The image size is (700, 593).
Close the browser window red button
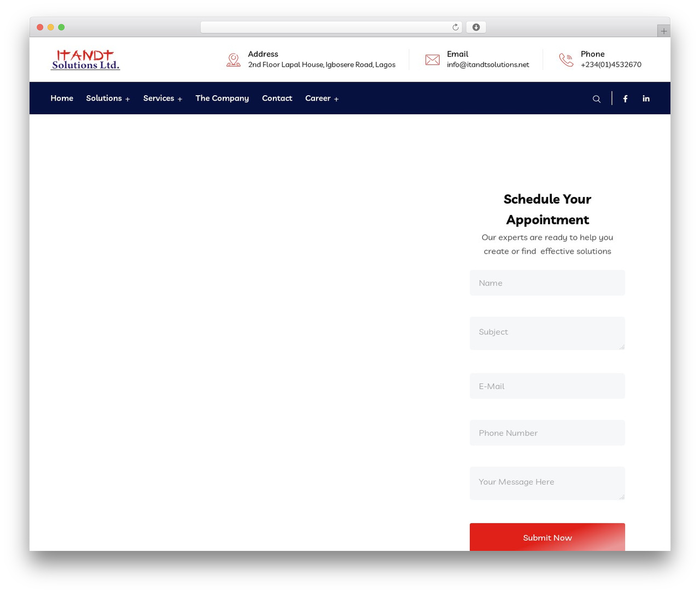(x=40, y=27)
